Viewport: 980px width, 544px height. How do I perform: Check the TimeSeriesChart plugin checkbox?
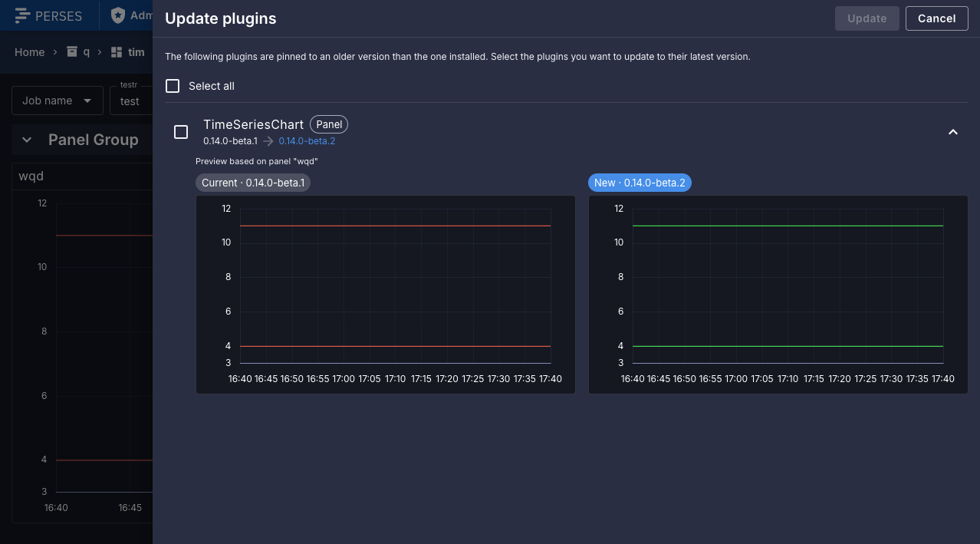pyautogui.click(x=181, y=132)
